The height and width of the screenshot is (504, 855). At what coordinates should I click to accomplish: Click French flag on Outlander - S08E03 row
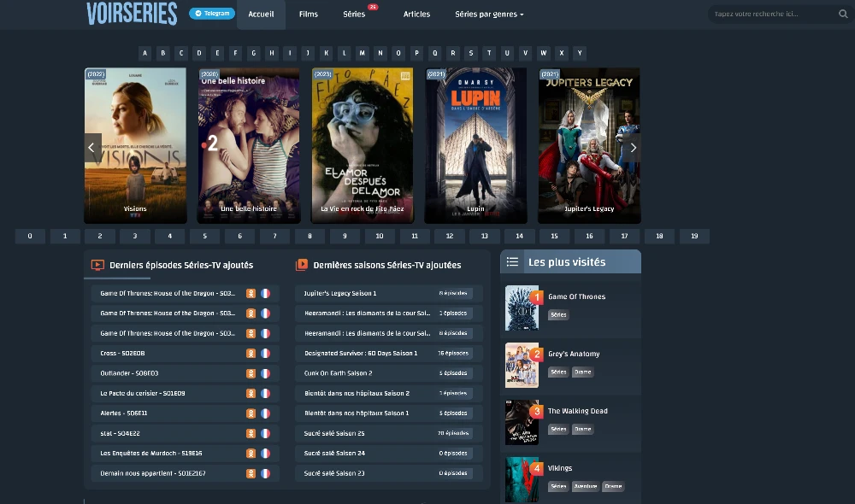[x=266, y=373]
